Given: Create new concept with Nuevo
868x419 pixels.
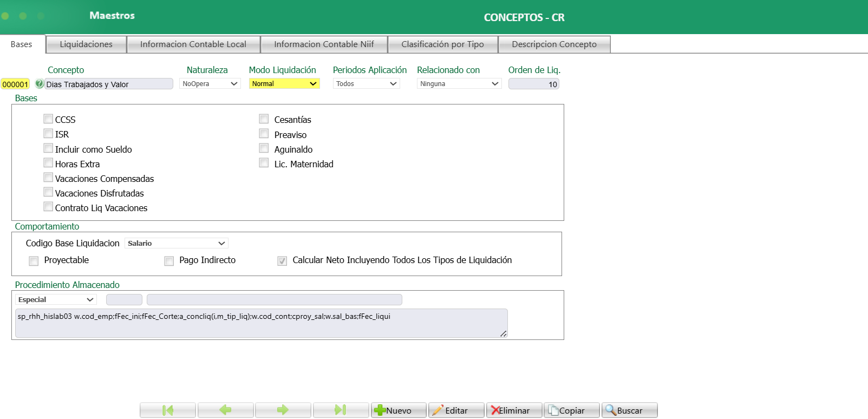Looking at the screenshot, I should click(x=399, y=410).
